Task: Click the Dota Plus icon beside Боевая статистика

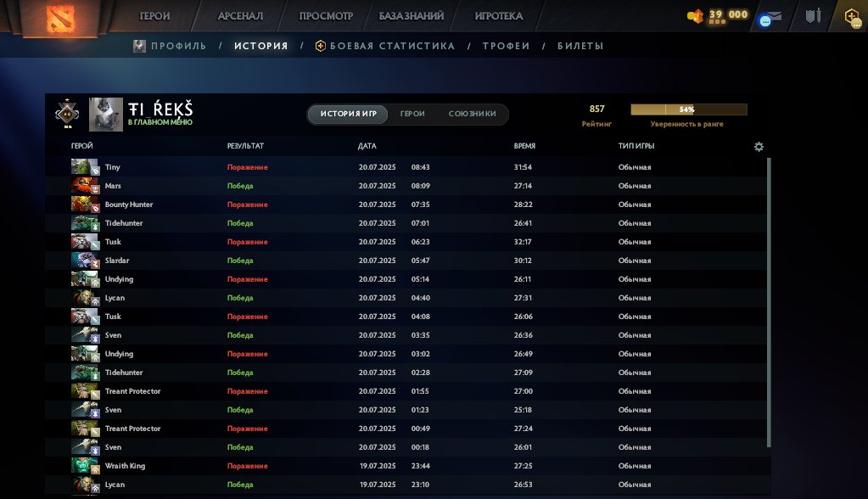Action: (x=320, y=46)
